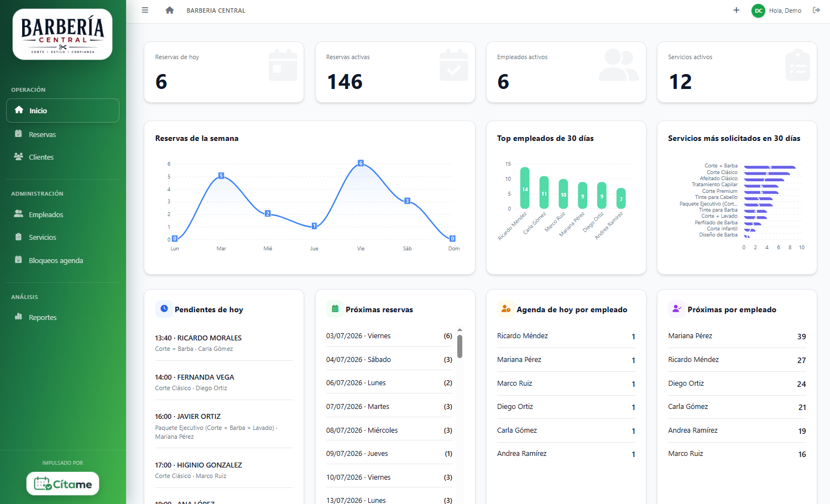Click the green DC avatar badge
Image resolution: width=830 pixels, height=504 pixels.
tap(758, 11)
